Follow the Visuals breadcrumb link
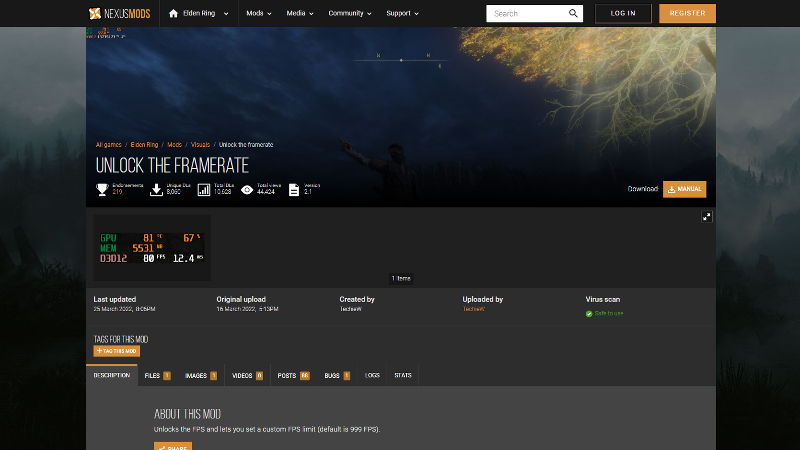The image size is (800, 450). pos(201,145)
